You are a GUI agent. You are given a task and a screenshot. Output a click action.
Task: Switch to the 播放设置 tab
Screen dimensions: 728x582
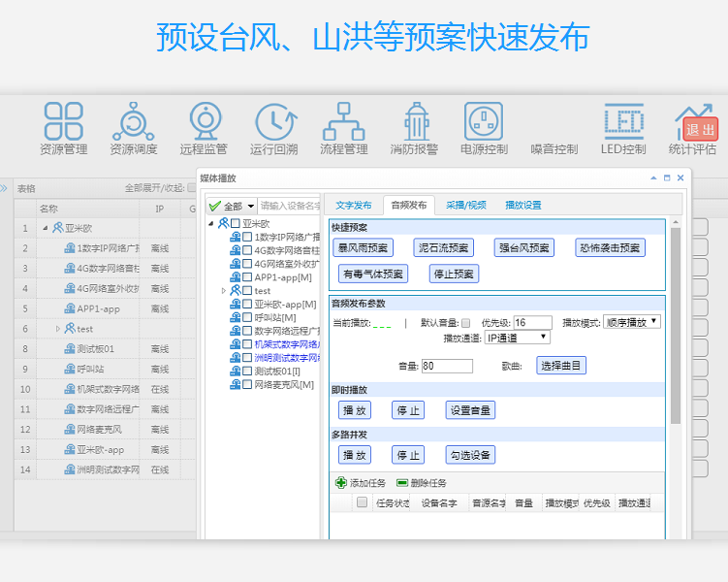coord(523,206)
